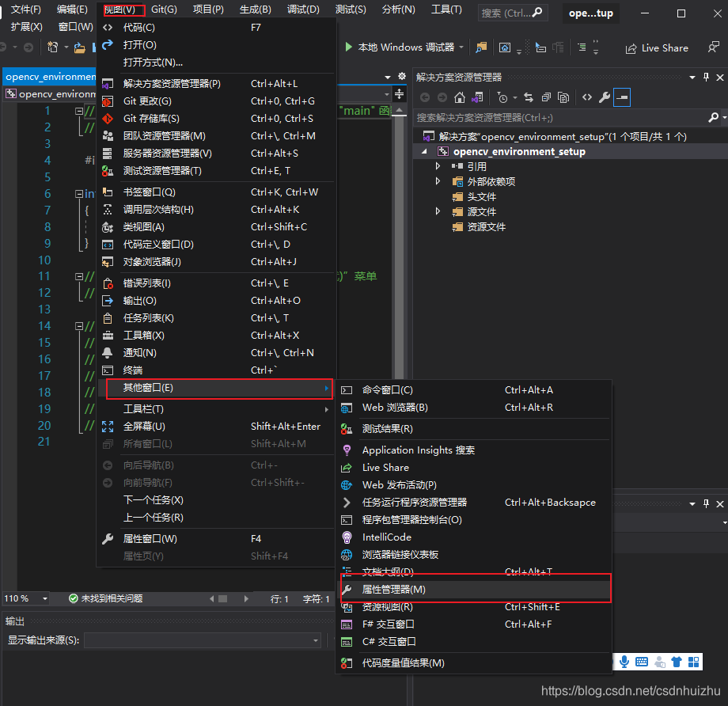The image size is (728, 706).
Task: Choose 工具栏(T) submenu entry
Action: pos(216,408)
